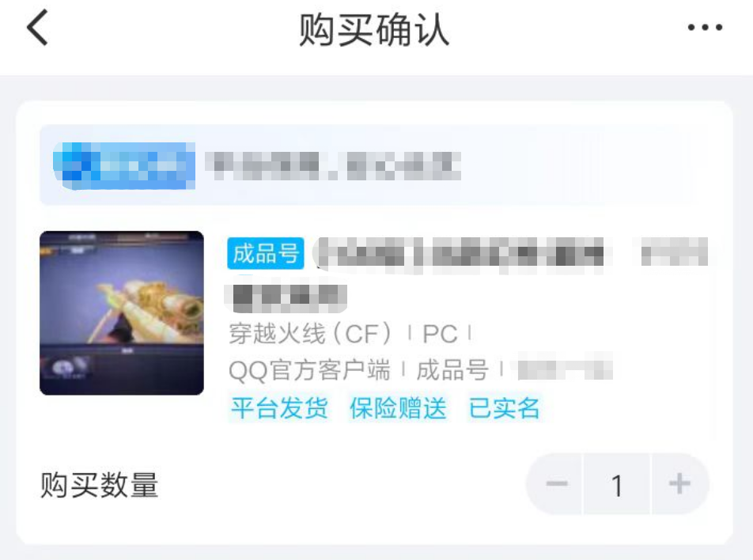The height and width of the screenshot is (560, 753).
Task: Open the golden sniper rifle product thumbnail
Action: (122, 313)
